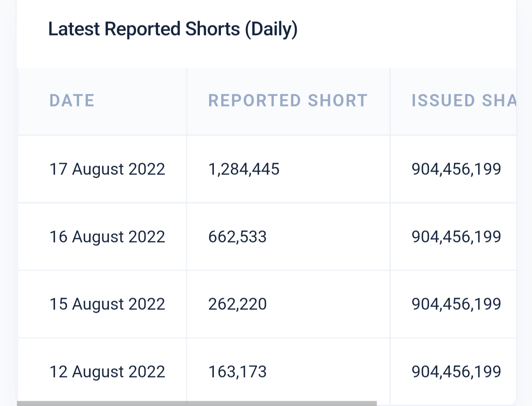Click the word SHORT in the column header
The width and height of the screenshot is (532, 406).
(338, 101)
